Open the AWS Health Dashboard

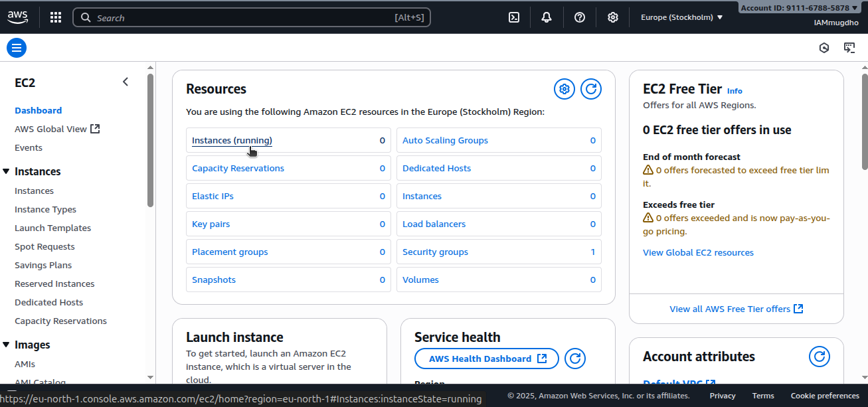486,358
